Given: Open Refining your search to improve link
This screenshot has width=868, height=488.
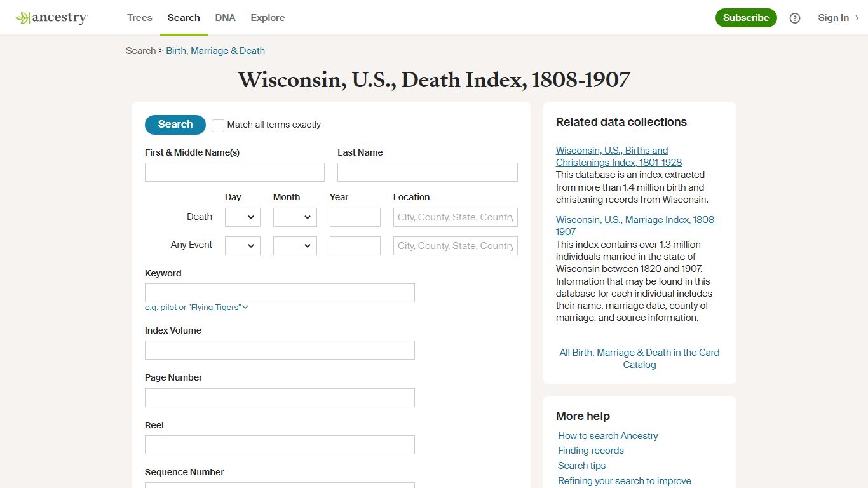Looking at the screenshot, I should click(x=625, y=481).
